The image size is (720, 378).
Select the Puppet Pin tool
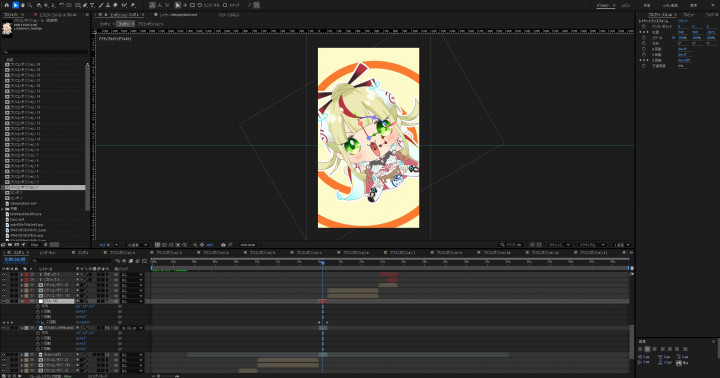click(x=133, y=5)
